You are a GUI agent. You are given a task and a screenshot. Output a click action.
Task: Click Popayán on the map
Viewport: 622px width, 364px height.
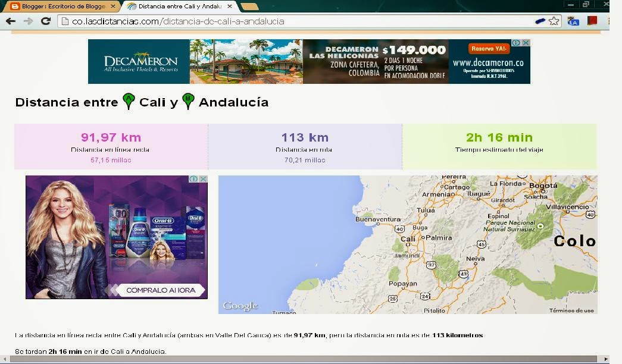(x=402, y=284)
